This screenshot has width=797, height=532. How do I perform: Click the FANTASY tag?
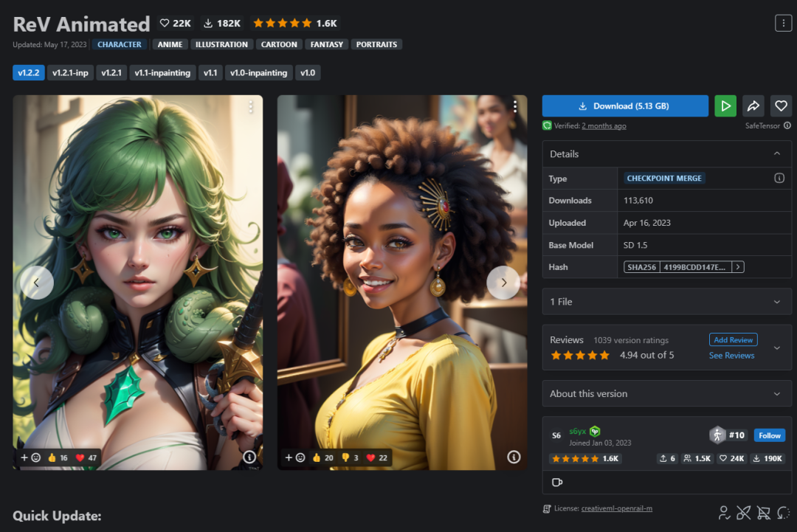tap(327, 45)
